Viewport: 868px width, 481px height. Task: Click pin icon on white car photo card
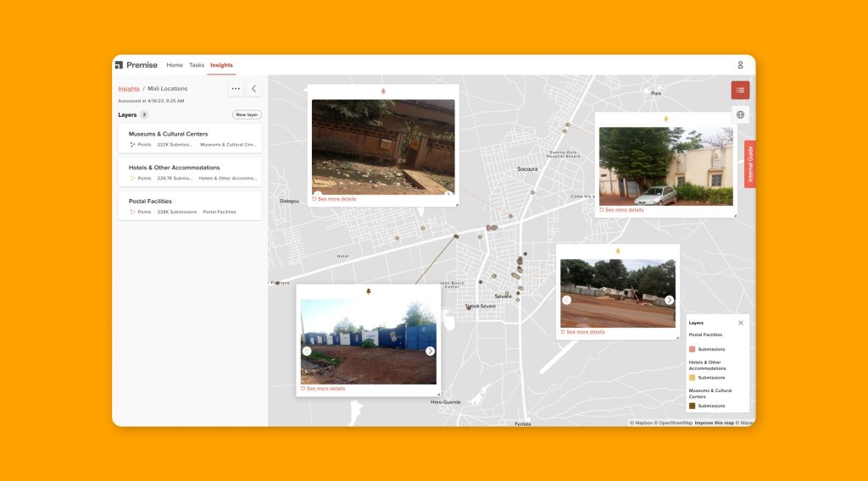(x=665, y=119)
